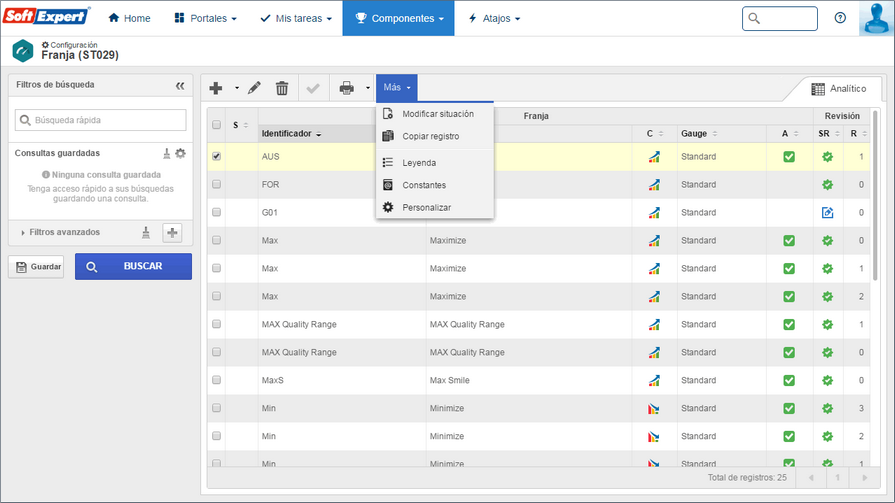
Task: Go to previous page arrow
Action: 811,478
